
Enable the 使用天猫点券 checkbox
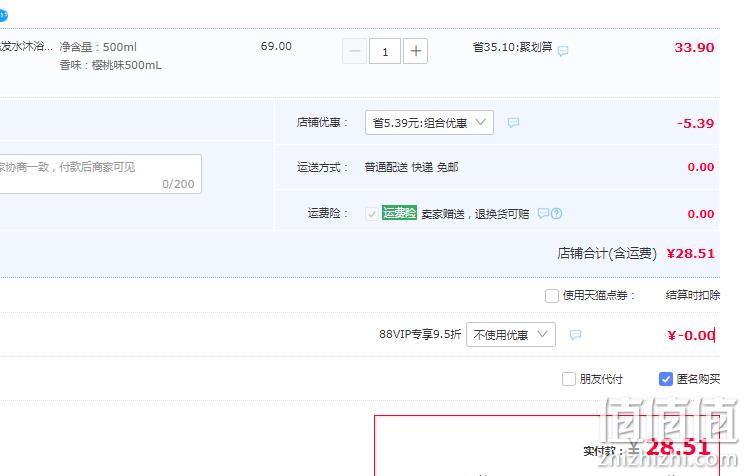tap(552, 296)
